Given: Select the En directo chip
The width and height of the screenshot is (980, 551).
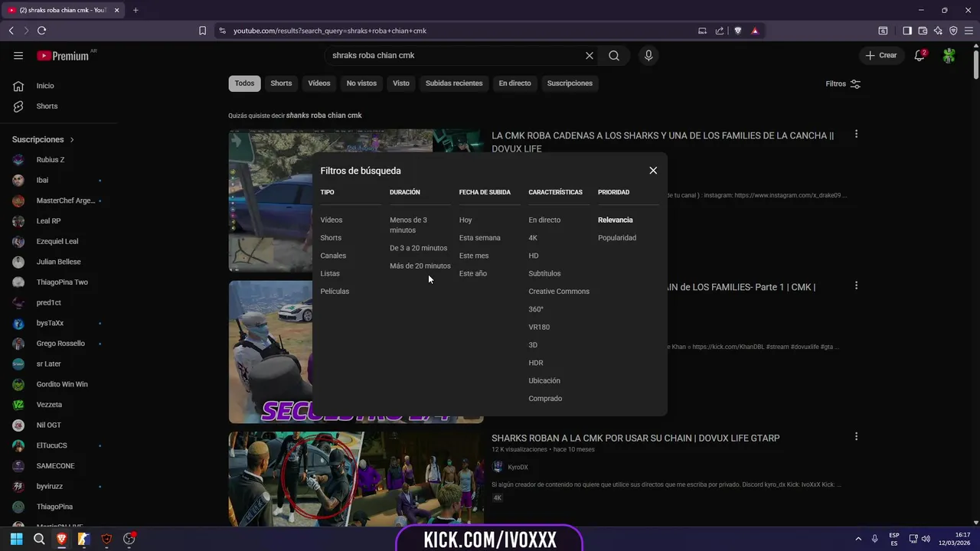Looking at the screenshot, I should tap(514, 83).
